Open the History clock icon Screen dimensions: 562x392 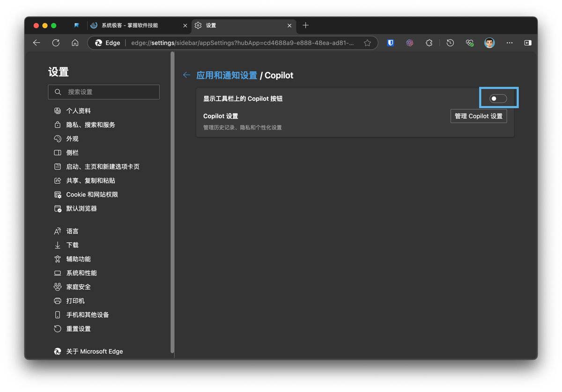point(450,43)
